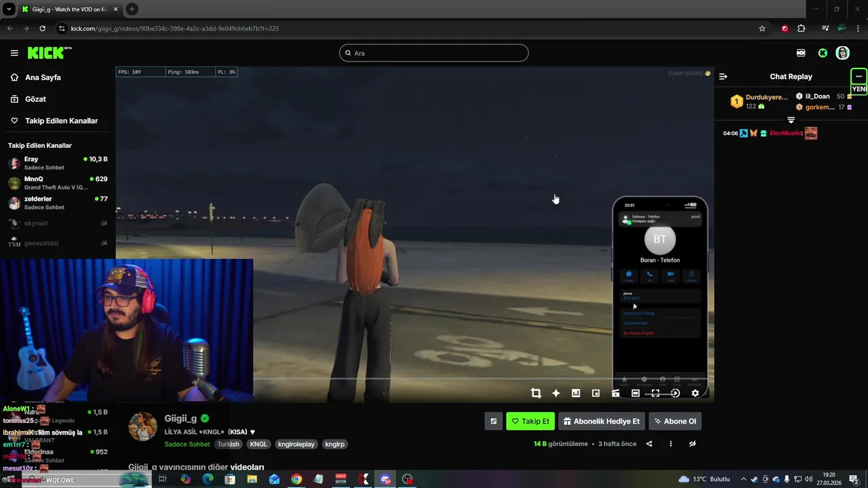Click the address bar URL
The width and height of the screenshot is (868, 488).
(x=175, y=28)
